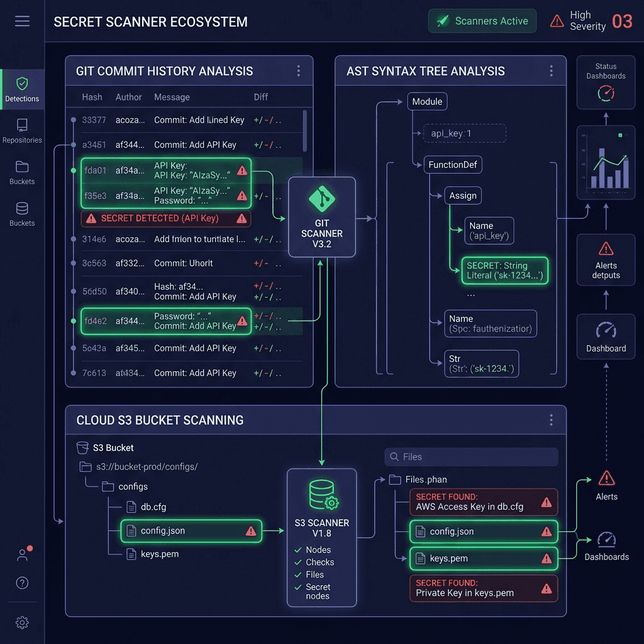644x644 pixels.
Task: Sort by the Message column header
Action: coord(172,97)
